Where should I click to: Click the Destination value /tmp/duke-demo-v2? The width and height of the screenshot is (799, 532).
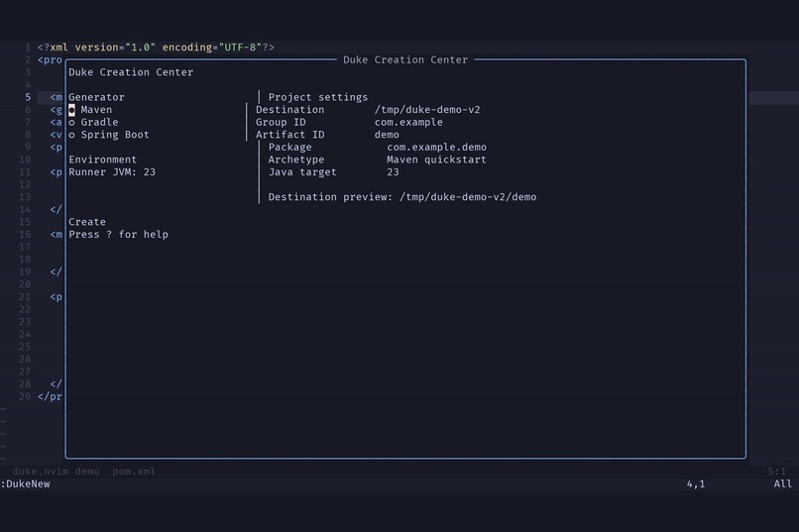427,109
